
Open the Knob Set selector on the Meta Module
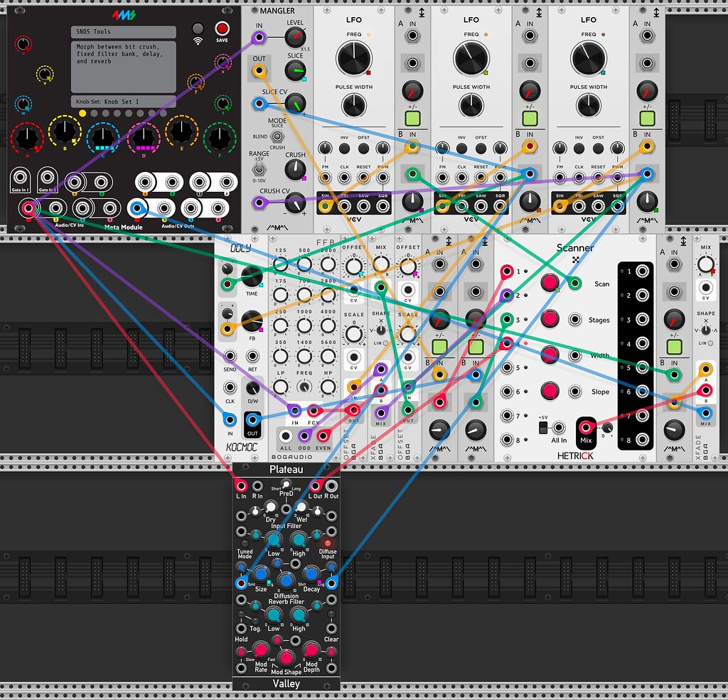pos(124,100)
